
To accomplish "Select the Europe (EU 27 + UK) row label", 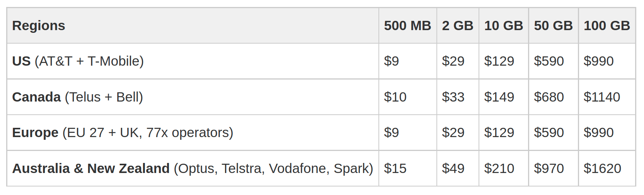I will (x=123, y=133).
